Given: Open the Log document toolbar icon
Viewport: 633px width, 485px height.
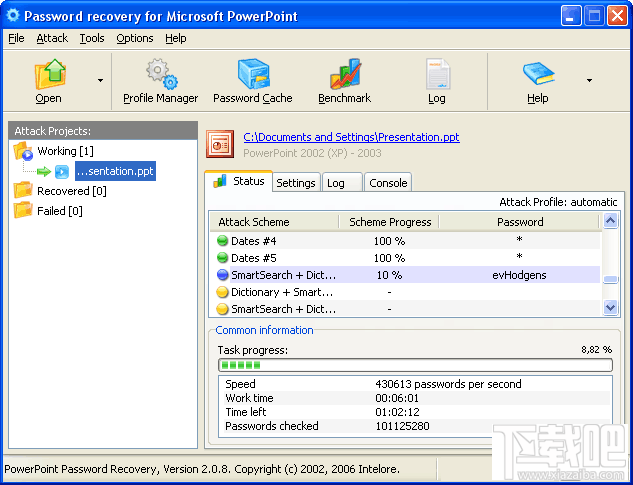Looking at the screenshot, I should coord(438,74).
